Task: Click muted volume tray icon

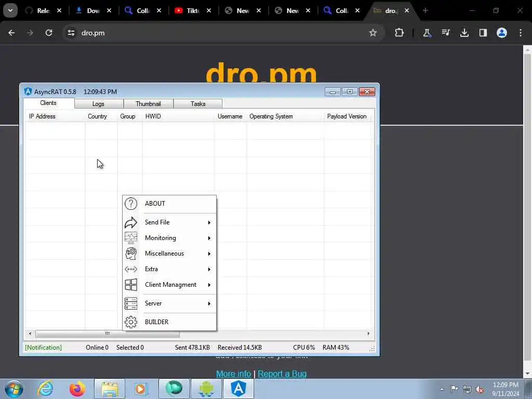Action: (480, 389)
